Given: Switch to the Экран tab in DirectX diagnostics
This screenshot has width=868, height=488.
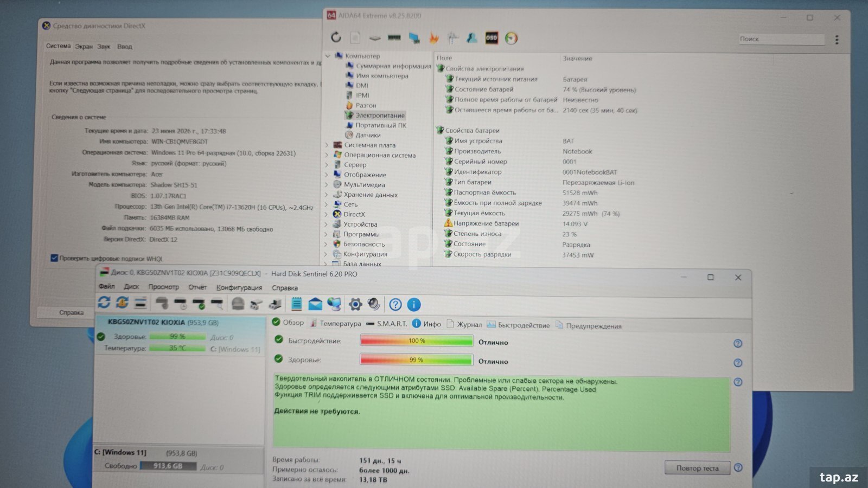Looking at the screenshot, I should (x=84, y=47).
